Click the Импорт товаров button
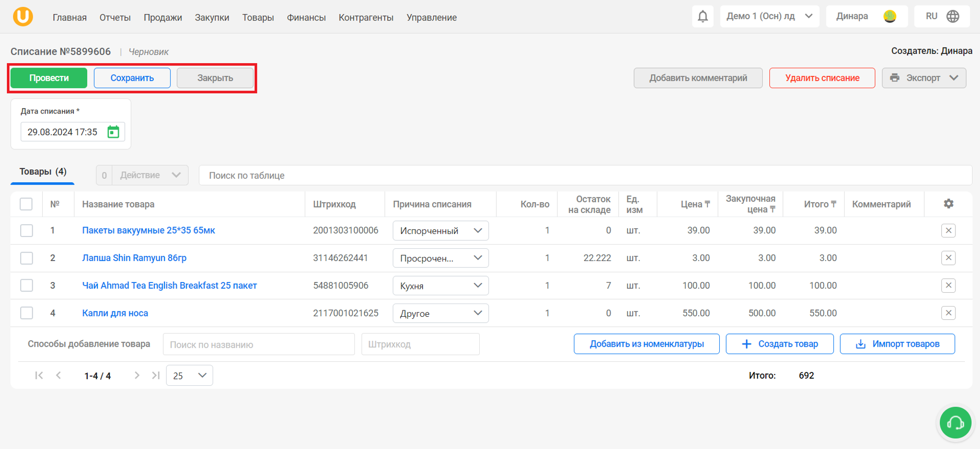Viewport: 980px width, 449px height. click(897, 344)
